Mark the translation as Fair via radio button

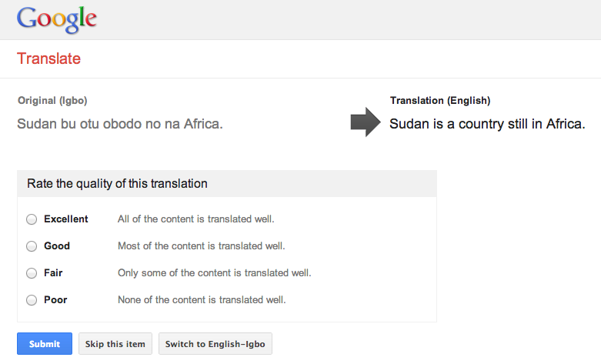(x=32, y=273)
